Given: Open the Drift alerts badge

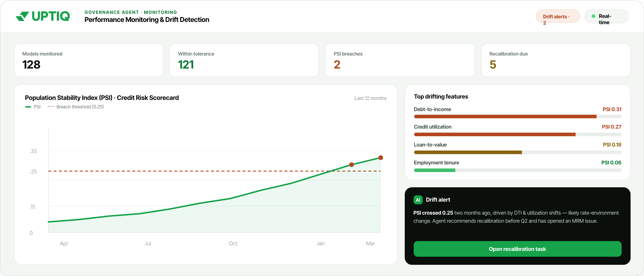Looking at the screenshot, I should (557, 16).
